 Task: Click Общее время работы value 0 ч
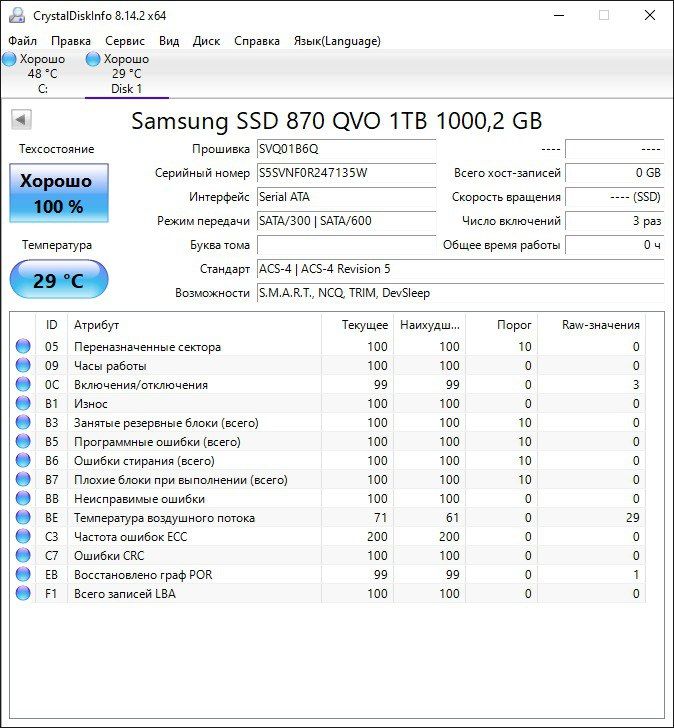pos(615,245)
